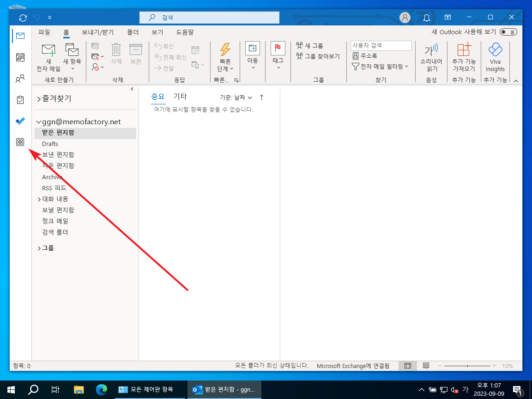Toggle sort order arrow in message list
The height and width of the screenshot is (399, 532).
(x=261, y=97)
